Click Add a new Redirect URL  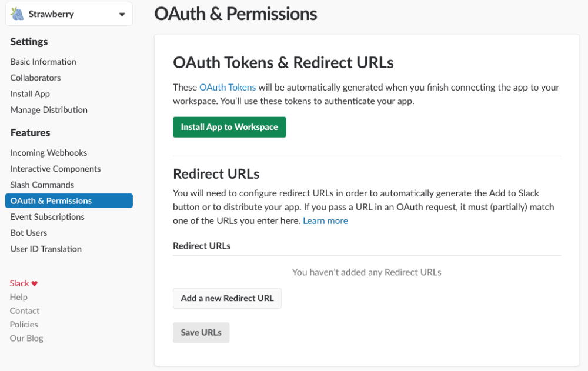pos(227,298)
